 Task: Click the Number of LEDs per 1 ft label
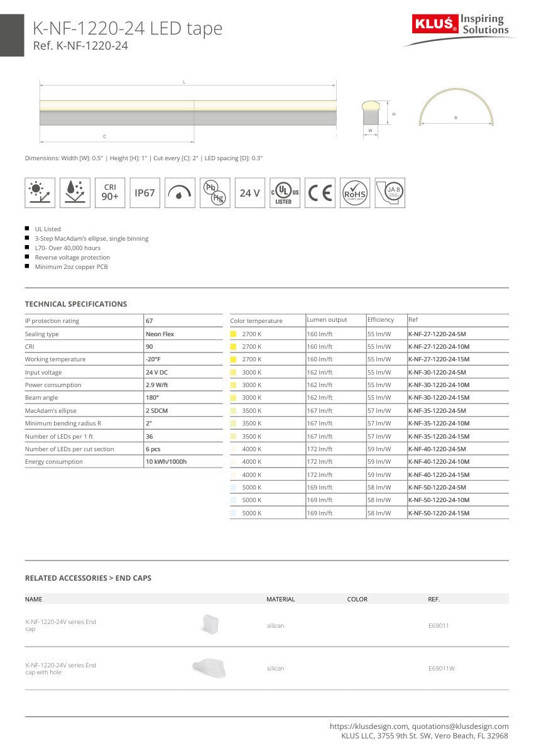coord(59,436)
